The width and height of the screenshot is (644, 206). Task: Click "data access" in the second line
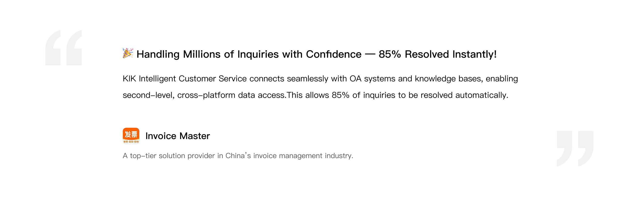[x=261, y=95]
